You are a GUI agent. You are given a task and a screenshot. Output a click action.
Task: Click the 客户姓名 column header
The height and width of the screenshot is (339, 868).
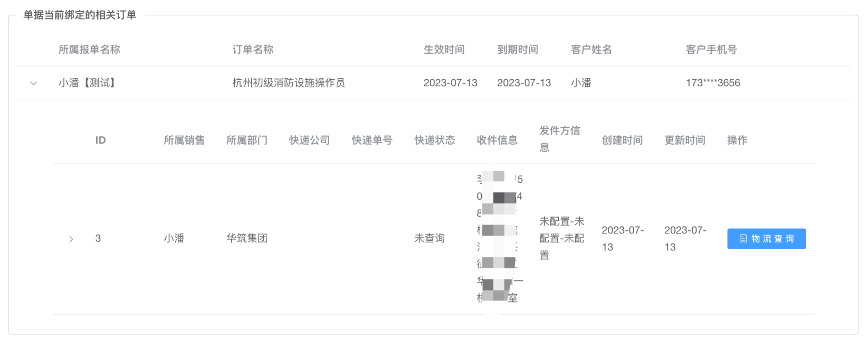coord(591,50)
